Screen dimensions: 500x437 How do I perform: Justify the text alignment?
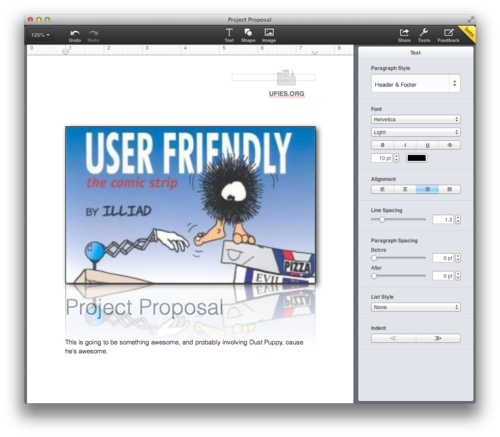(449, 189)
